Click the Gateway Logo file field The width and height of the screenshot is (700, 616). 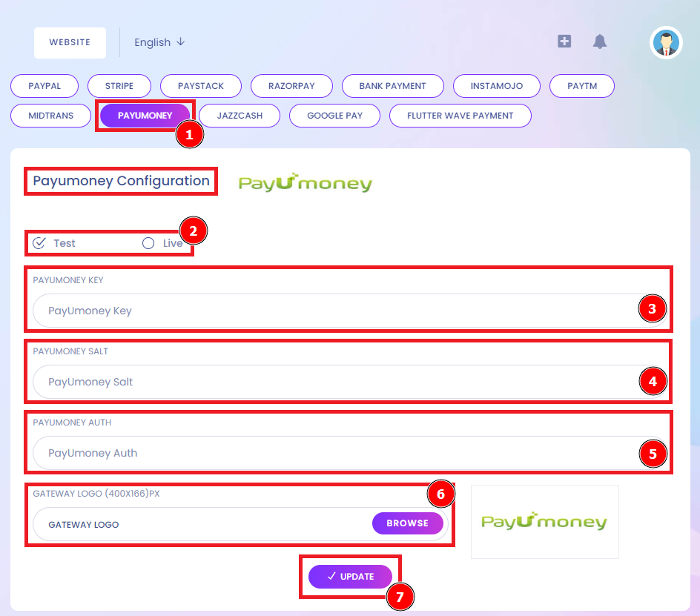(x=240, y=524)
